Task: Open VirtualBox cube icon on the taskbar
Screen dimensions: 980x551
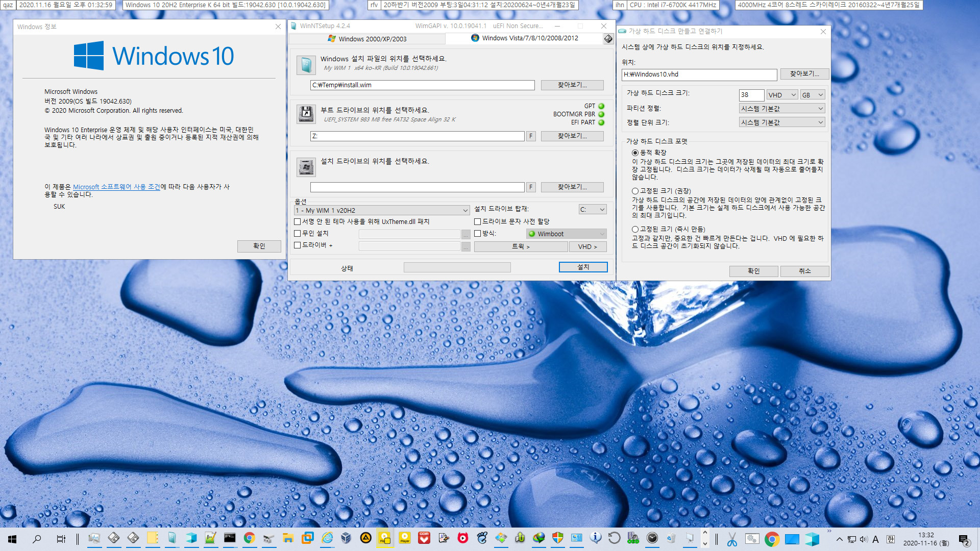Action: tap(346, 538)
